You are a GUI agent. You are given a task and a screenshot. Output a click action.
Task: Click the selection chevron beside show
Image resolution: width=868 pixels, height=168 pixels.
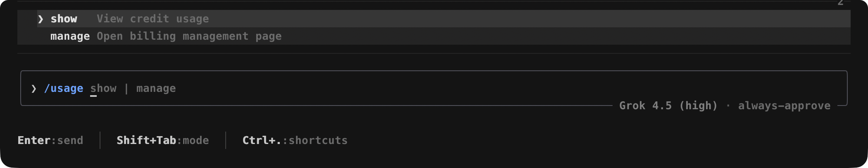(41, 19)
